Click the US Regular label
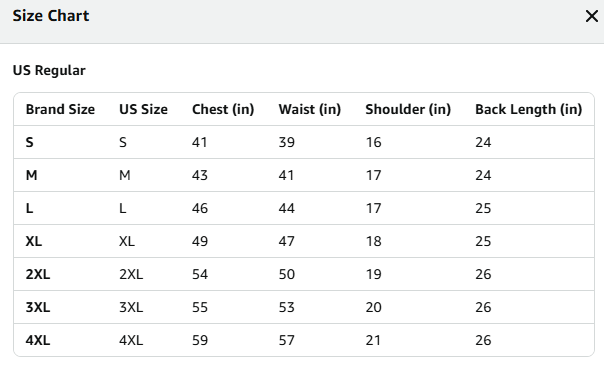 [49, 71]
